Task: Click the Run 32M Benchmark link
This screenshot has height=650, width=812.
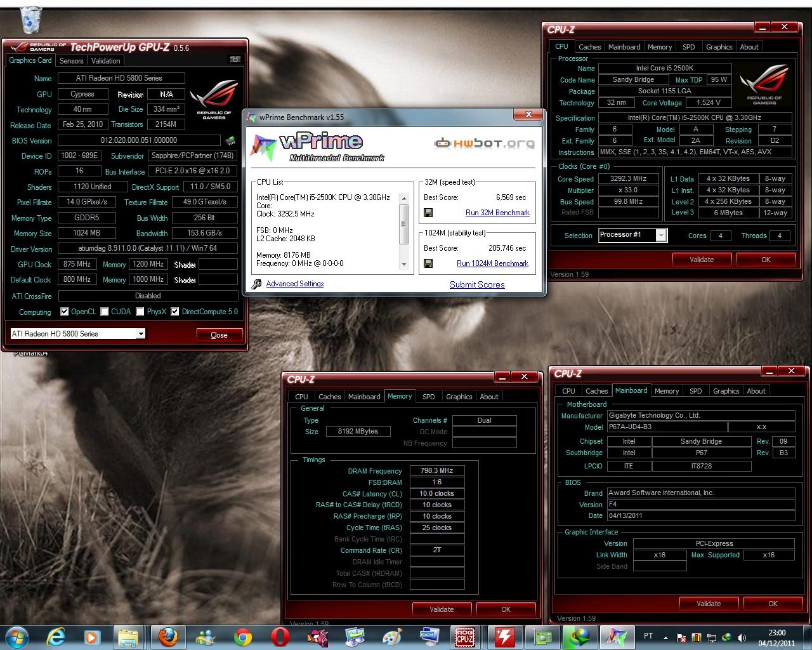Action: (x=497, y=213)
